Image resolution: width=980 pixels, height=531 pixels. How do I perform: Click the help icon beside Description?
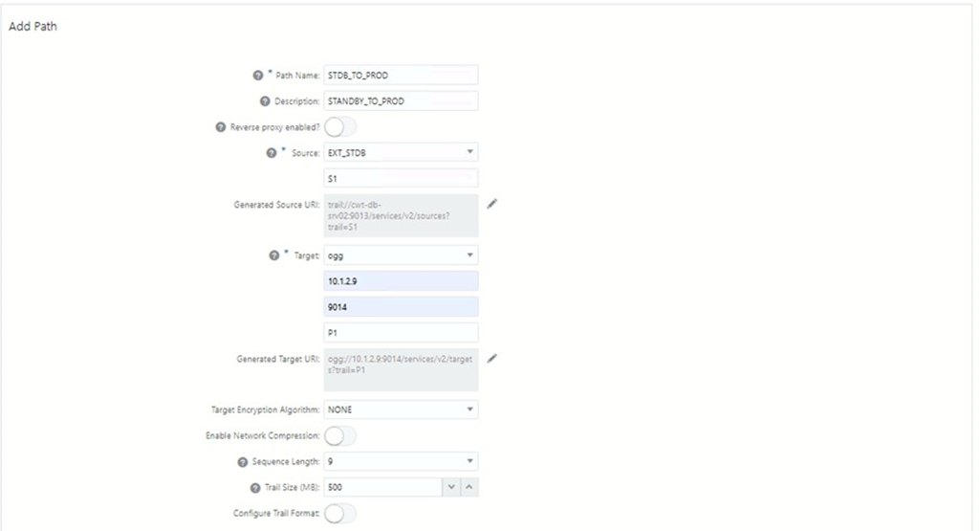265,101
